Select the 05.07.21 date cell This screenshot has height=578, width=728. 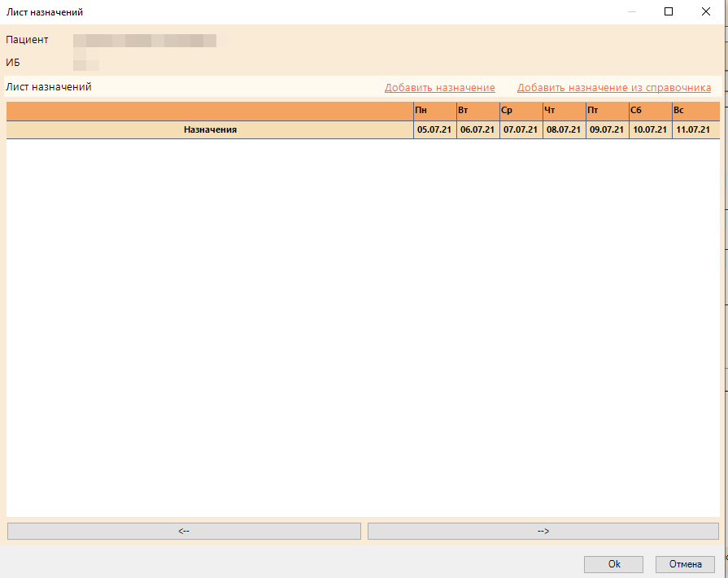[x=434, y=129]
